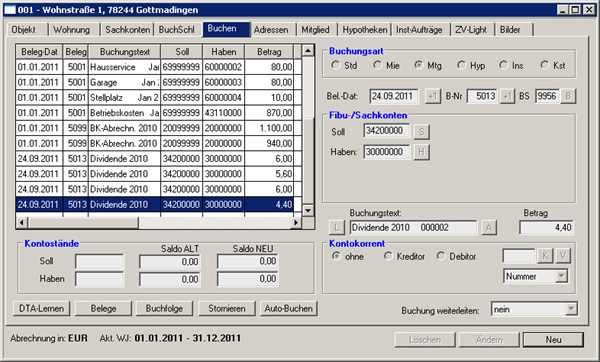The image size is (600, 362).
Task: Click the Haben account field 30000000
Action: [x=386, y=152]
